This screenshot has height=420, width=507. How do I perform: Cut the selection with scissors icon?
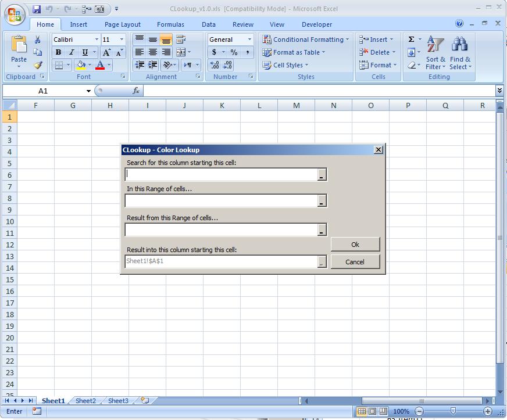click(38, 40)
